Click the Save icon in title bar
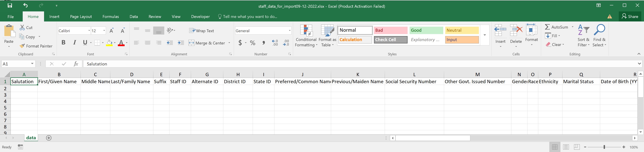Viewport: 644px width, 152px height. click(x=10, y=6)
